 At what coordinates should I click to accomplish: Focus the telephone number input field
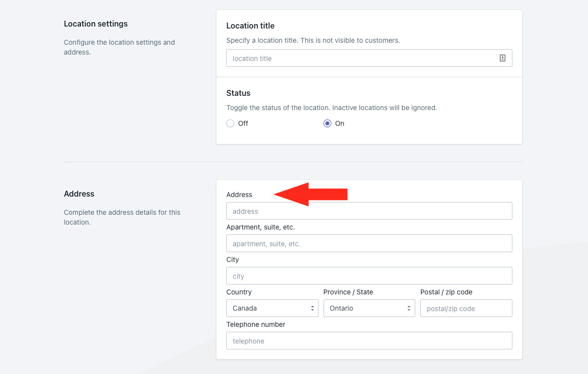[369, 341]
